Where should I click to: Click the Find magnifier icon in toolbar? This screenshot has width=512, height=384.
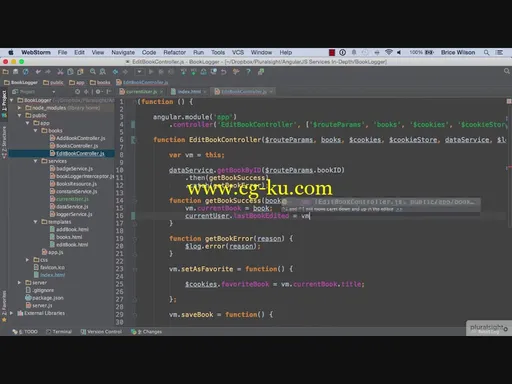[x=93, y=72]
